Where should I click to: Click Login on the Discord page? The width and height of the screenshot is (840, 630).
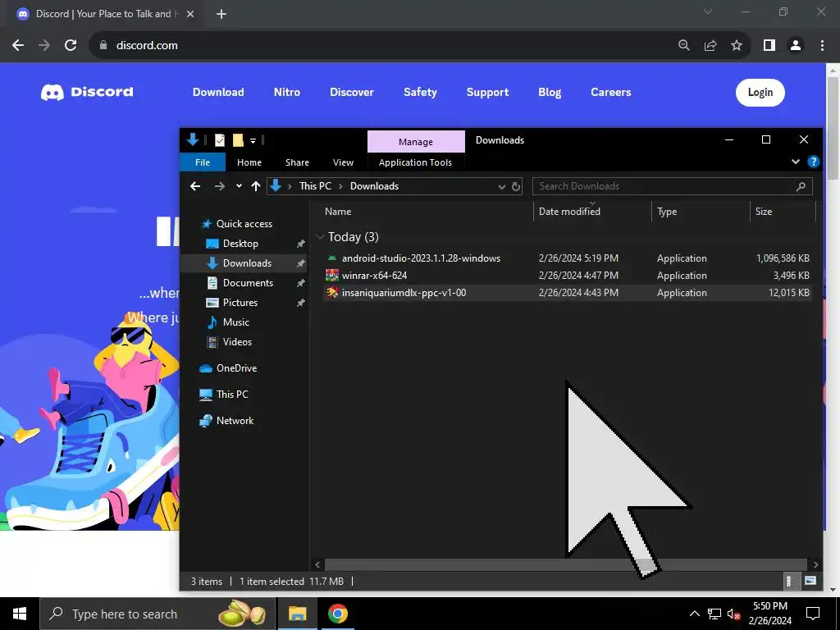(760, 93)
